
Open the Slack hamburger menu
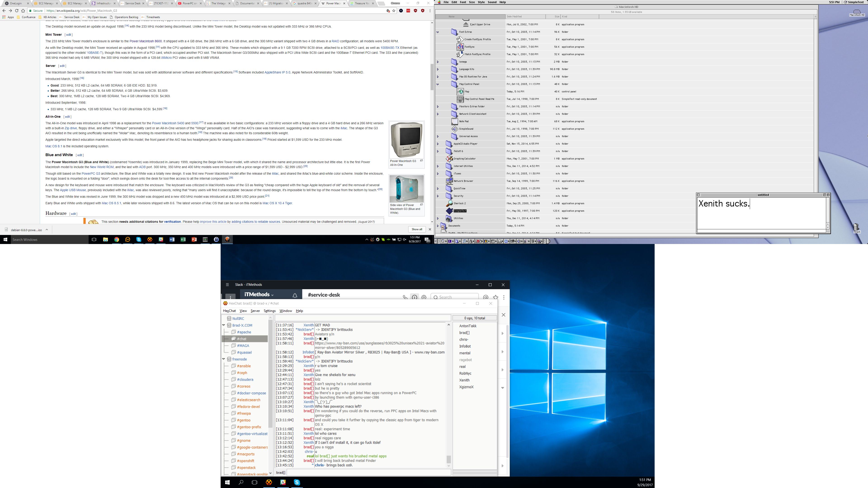click(x=227, y=285)
